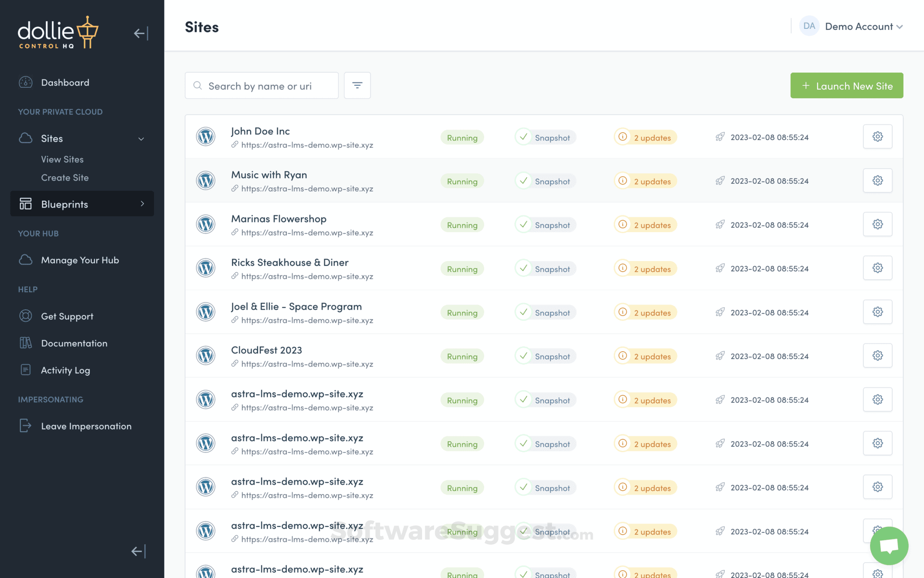Open the Demo Account dropdown
The width and height of the screenshot is (924, 578).
click(x=859, y=26)
